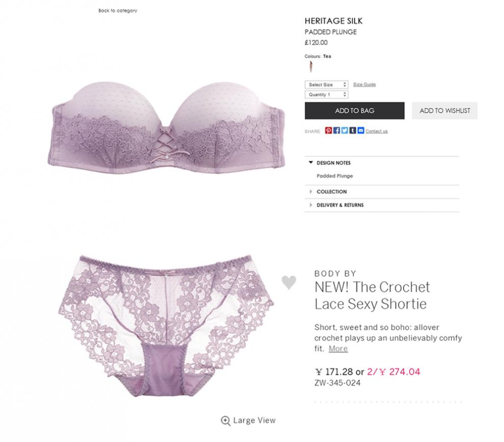504x442 pixels.
Task: Open the Size Guide link
Action: [x=364, y=85]
